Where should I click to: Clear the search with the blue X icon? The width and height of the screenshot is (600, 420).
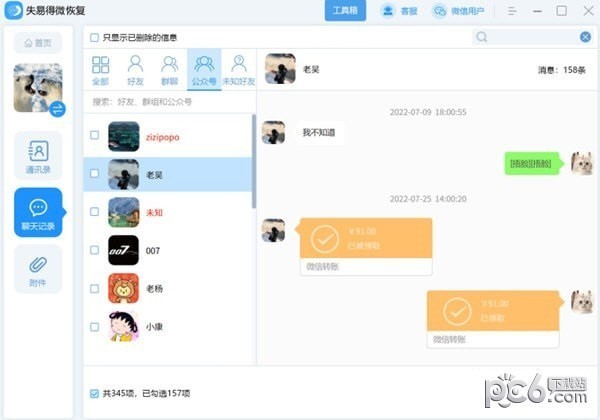pos(585,37)
